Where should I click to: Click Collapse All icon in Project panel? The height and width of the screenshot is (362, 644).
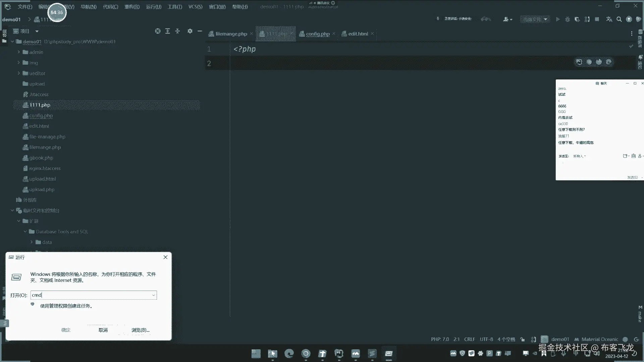tap(177, 31)
